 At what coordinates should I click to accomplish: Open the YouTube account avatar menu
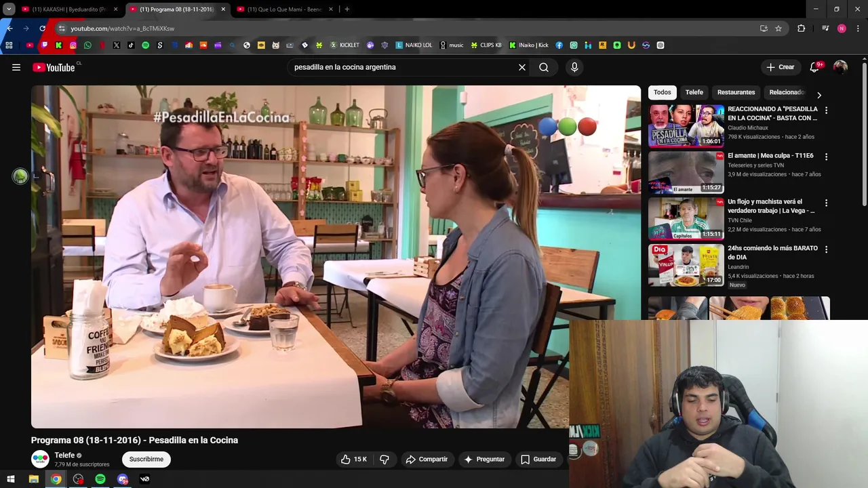(840, 67)
